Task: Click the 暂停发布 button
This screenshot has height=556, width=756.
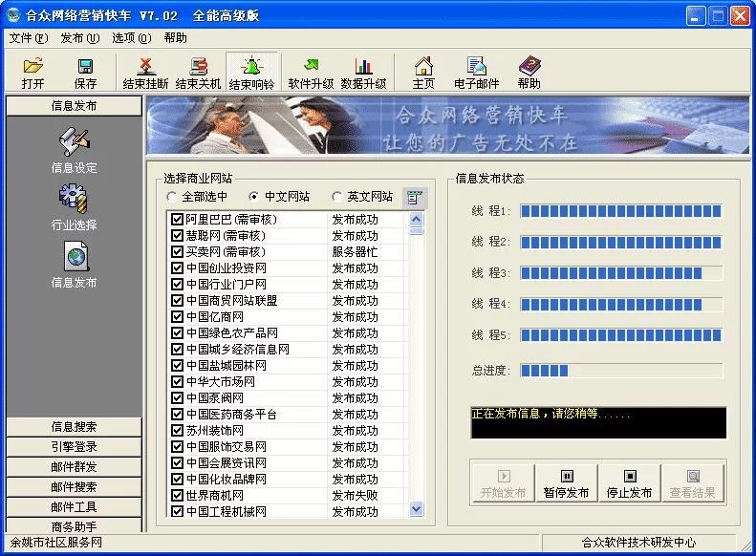Action: 566,483
